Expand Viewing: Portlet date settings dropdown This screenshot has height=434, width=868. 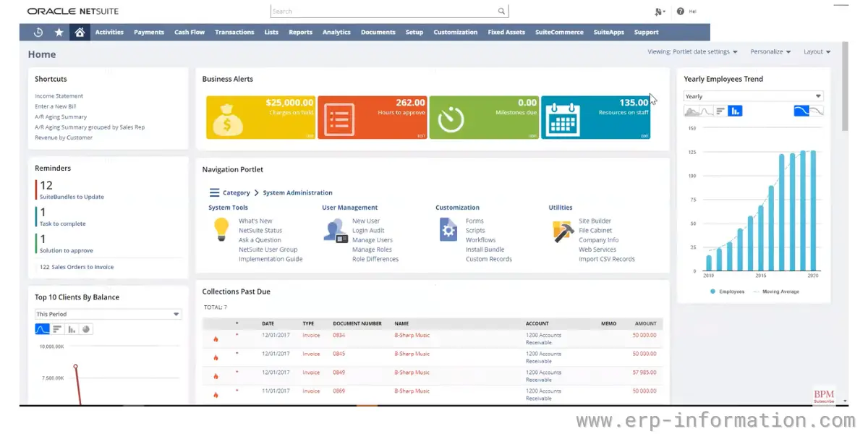click(692, 52)
